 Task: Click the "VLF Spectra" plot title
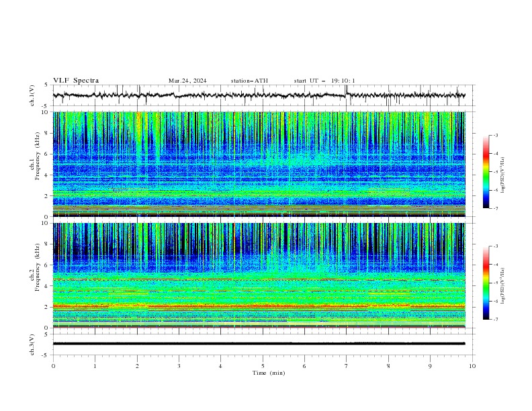[x=76, y=81]
